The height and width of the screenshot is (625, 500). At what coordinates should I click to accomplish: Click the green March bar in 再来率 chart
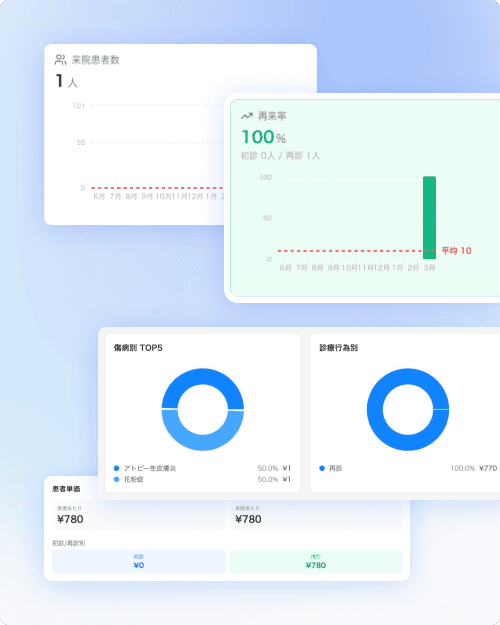(x=429, y=218)
